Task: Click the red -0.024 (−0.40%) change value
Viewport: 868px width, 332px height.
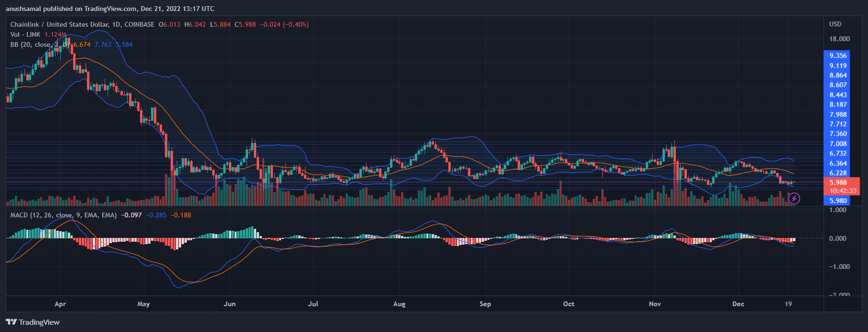Action: (284, 24)
